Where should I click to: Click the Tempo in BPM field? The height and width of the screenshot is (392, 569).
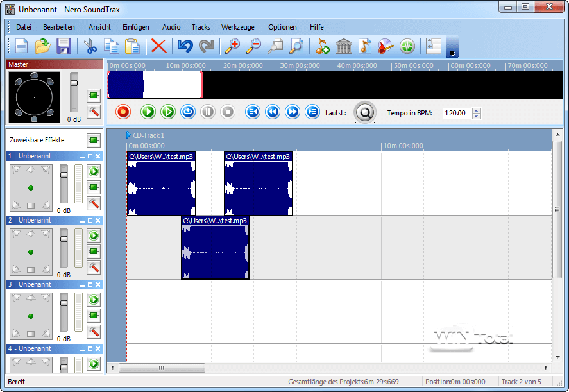[457, 114]
